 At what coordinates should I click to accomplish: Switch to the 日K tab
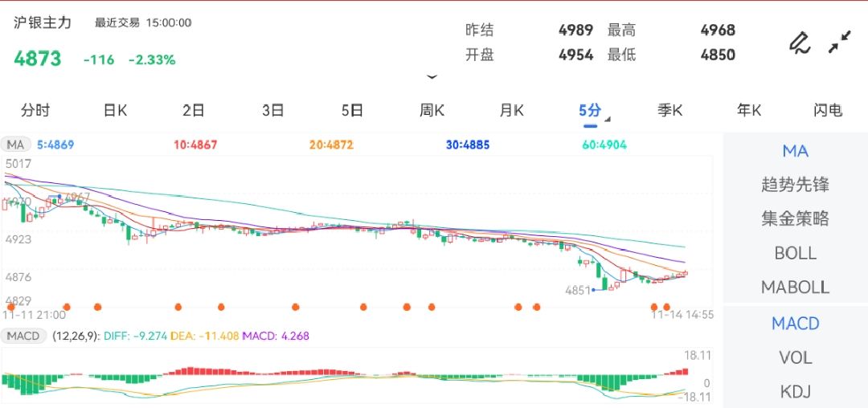pos(115,111)
